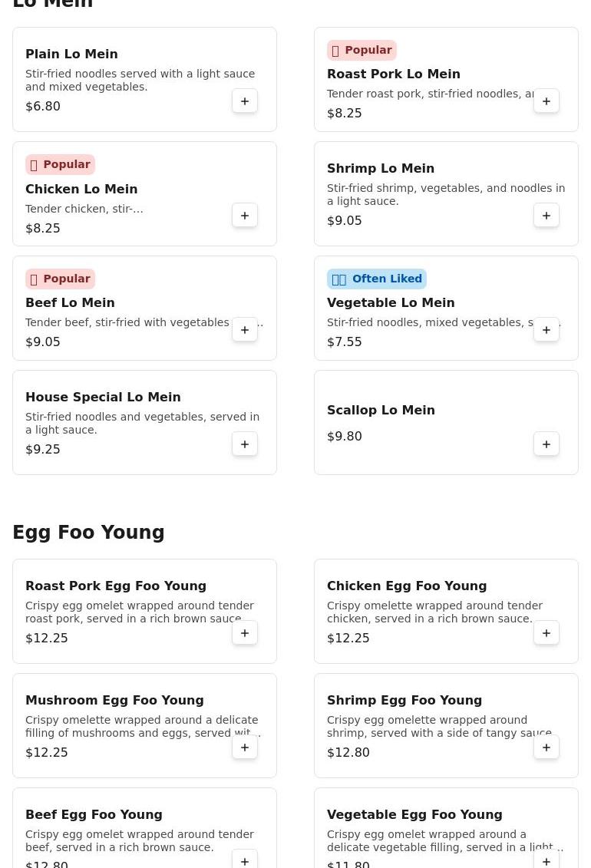Viewport: 591px width, 868px height.
Task: Add Mushroom Egg Foo Young to order
Action: coord(245,748)
